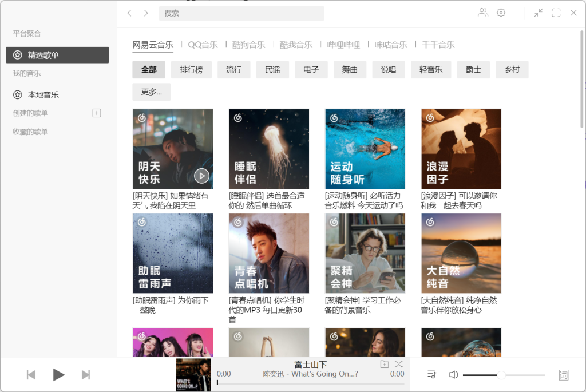This screenshot has width=586, height=392.
Task: Switch to the 网易云音乐 tab
Action: tap(153, 45)
